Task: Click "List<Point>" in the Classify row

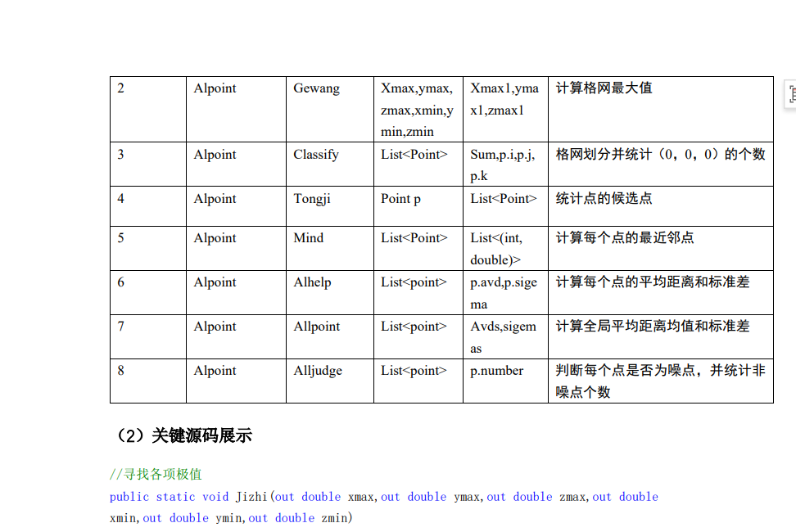Action: (x=414, y=155)
